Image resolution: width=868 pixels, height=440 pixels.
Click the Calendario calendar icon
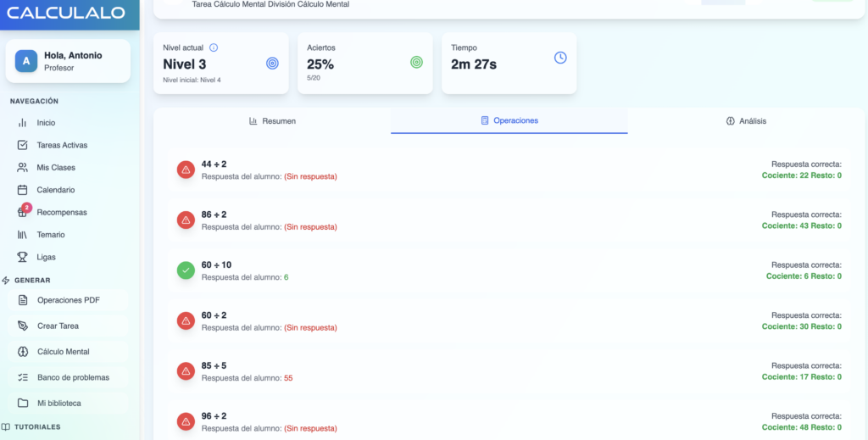point(23,190)
